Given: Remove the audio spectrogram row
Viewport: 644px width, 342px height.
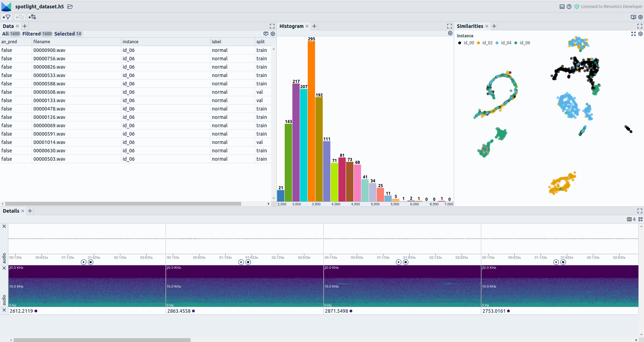Looking at the screenshot, I should 4,268.
